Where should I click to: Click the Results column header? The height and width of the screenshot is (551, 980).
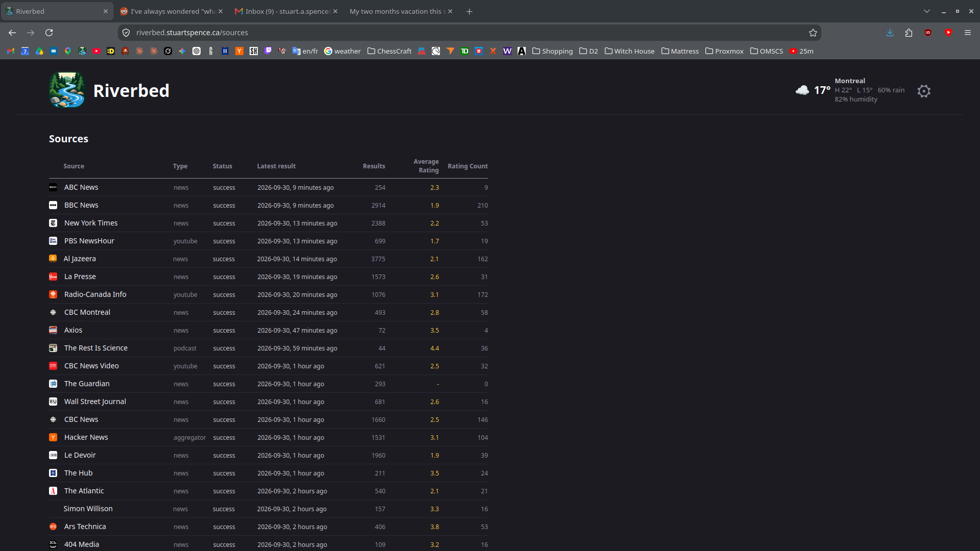(x=374, y=166)
